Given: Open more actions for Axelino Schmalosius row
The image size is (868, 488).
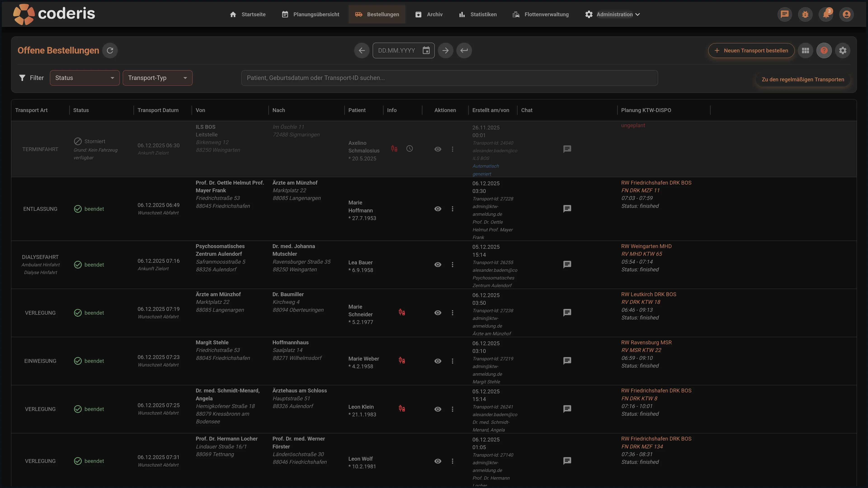Looking at the screenshot, I should [x=453, y=149].
